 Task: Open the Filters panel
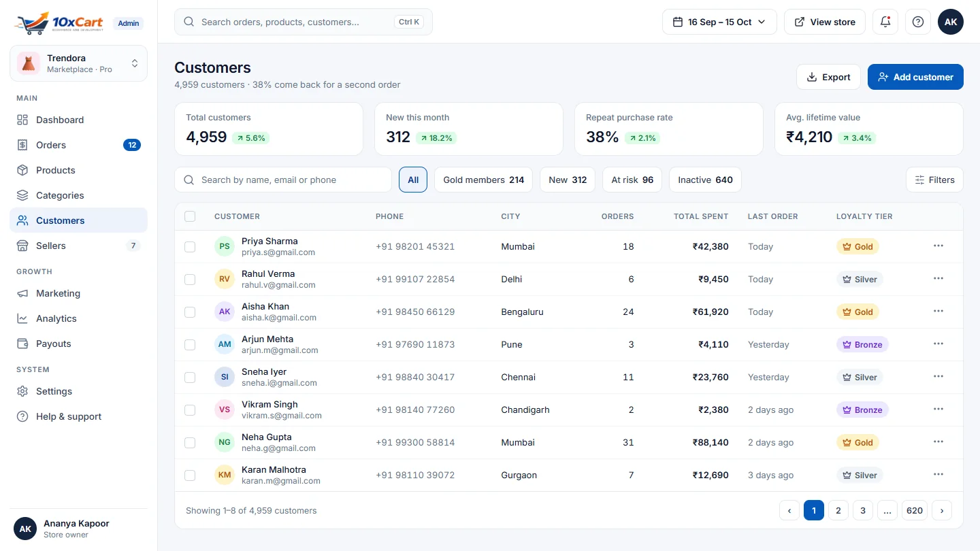coord(934,180)
